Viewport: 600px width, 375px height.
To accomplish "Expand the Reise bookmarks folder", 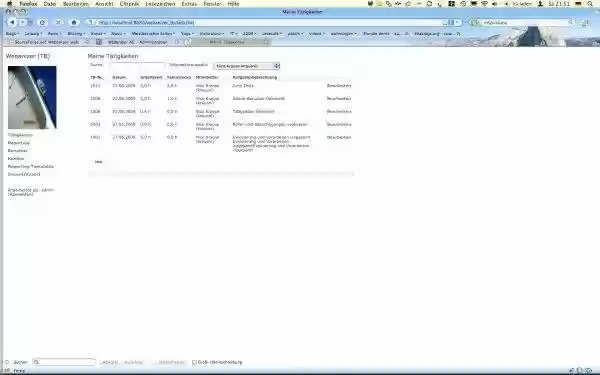I will coord(54,34).
